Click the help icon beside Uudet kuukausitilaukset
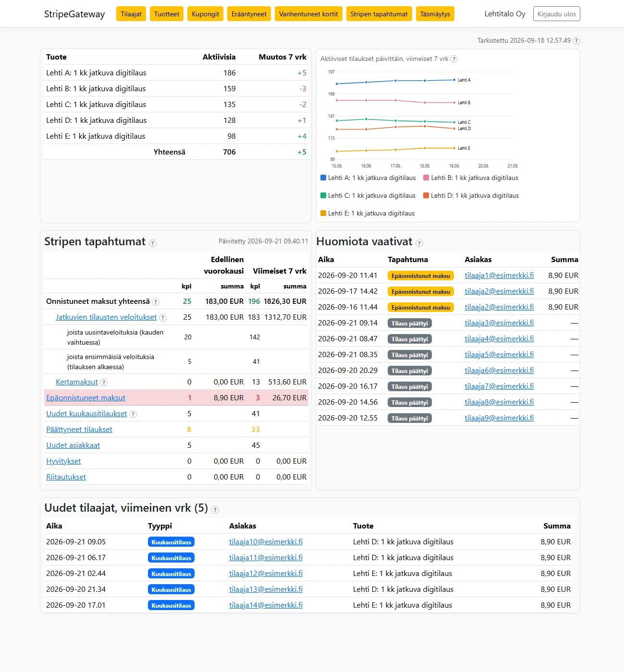The image size is (624, 672). [133, 414]
